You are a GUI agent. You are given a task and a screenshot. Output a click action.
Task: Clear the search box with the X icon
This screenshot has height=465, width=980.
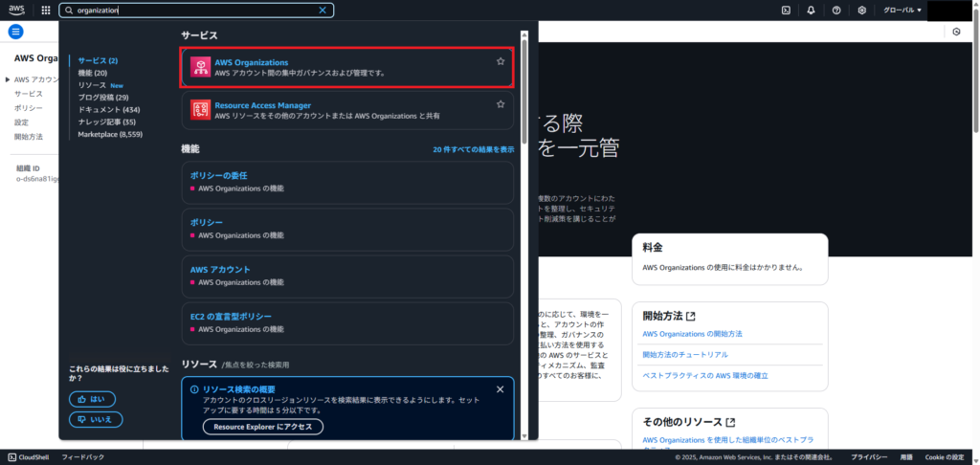coord(323,10)
